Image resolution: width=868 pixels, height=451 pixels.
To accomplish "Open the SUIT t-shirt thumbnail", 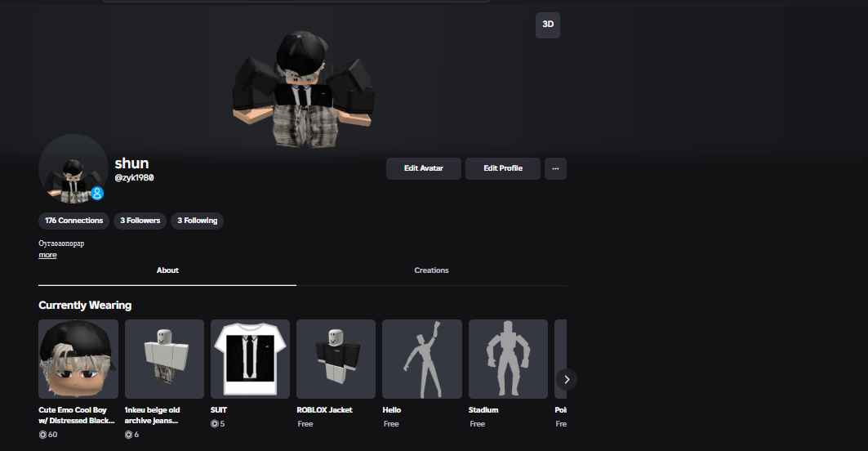I will click(250, 359).
